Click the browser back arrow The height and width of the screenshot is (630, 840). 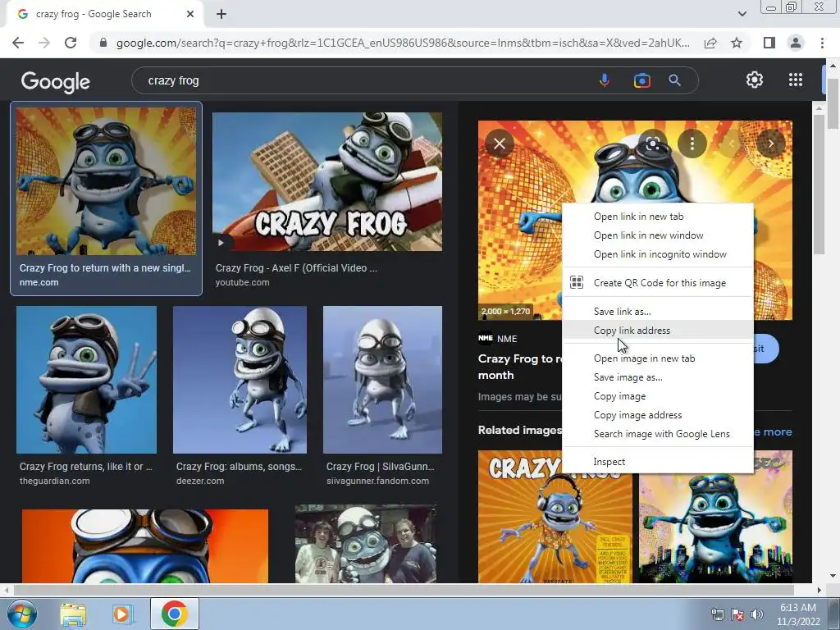pos(18,43)
